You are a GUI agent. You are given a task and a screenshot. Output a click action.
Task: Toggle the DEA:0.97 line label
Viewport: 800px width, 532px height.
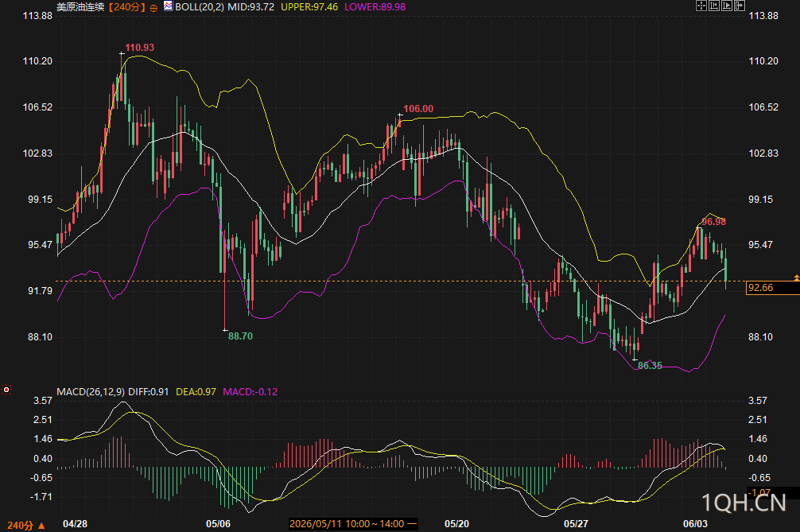click(196, 392)
